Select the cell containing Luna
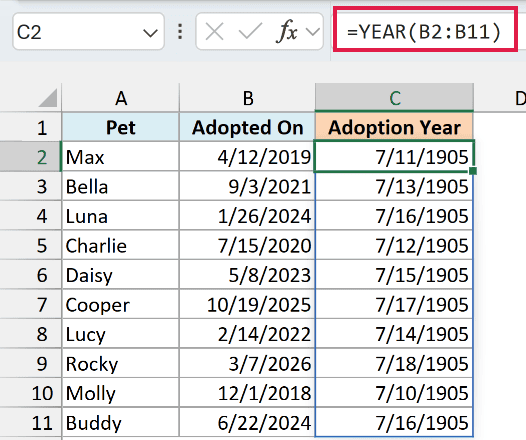Image resolution: width=526 pixels, height=440 pixels. 121,216
